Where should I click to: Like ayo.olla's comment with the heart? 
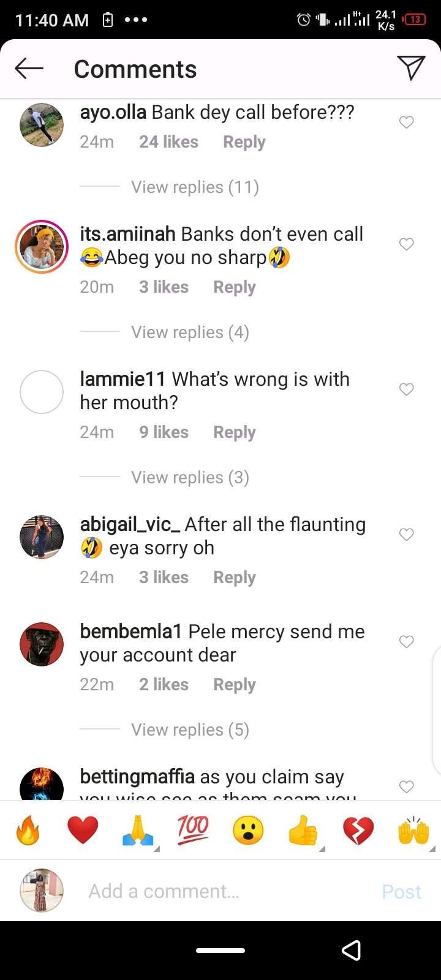(x=406, y=123)
